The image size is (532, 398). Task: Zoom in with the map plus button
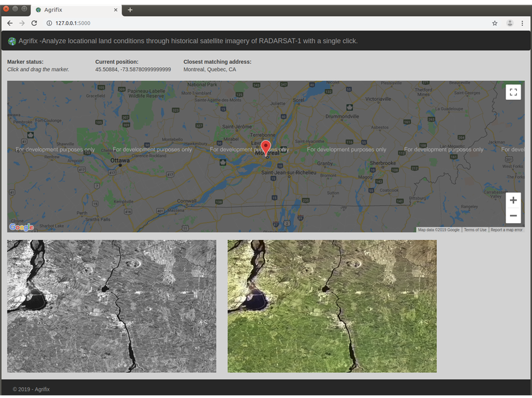tap(513, 201)
